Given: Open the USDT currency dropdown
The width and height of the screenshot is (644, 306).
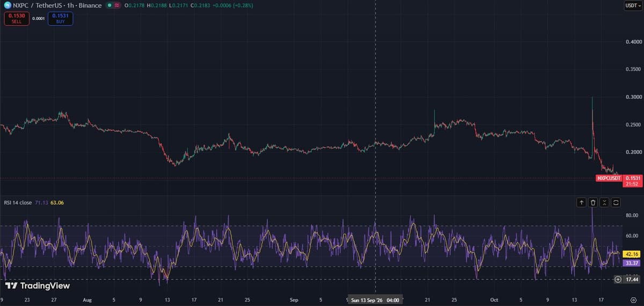Looking at the screenshot, I should (632, 5).
